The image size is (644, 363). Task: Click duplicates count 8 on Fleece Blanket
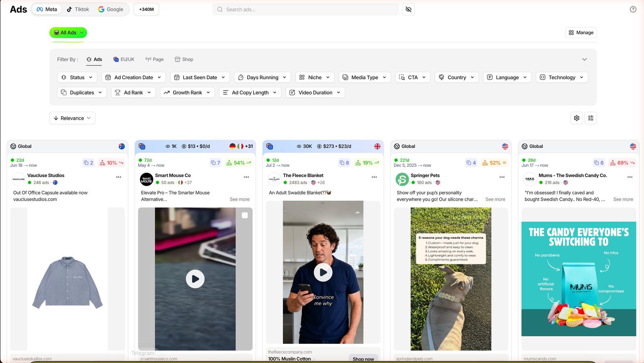tap(344, 163)
